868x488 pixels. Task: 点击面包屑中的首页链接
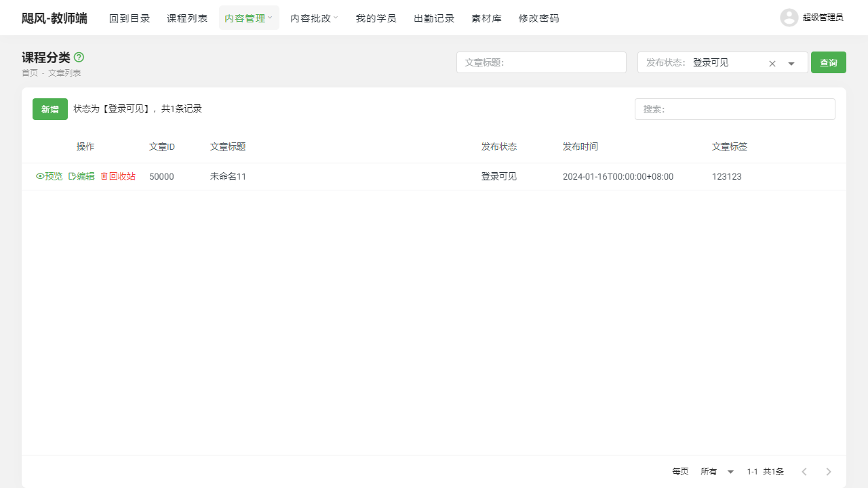pos(30,73)
